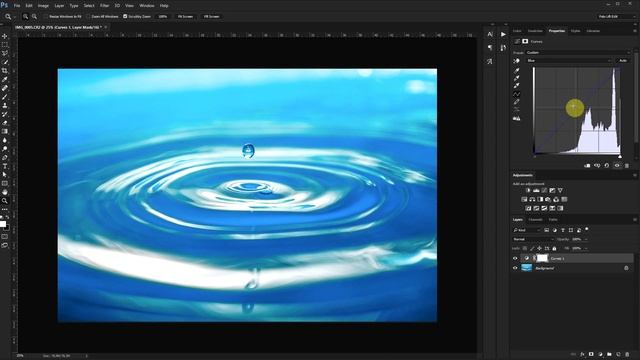Click the Fit Screen button
This screenshot has width=640, height=360.
click(x=185, y=17)
